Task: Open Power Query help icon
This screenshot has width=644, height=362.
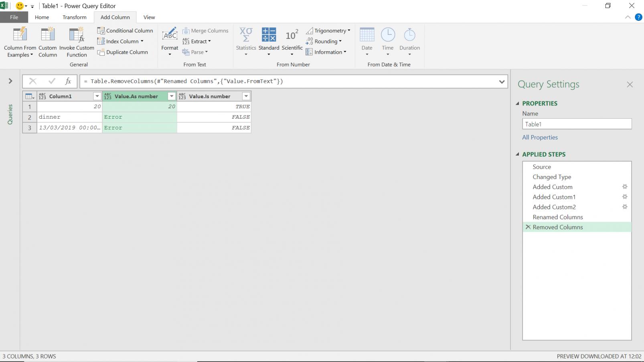Action: point(638,17)
